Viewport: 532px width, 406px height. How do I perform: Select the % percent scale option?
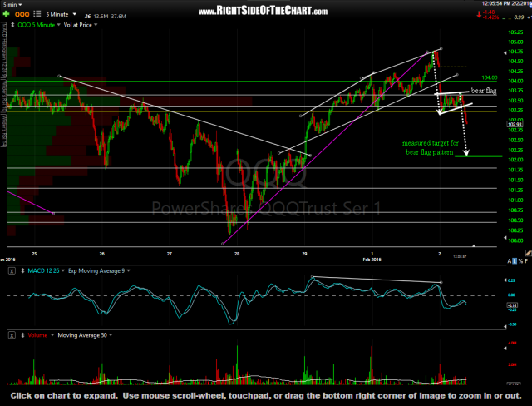520,261
